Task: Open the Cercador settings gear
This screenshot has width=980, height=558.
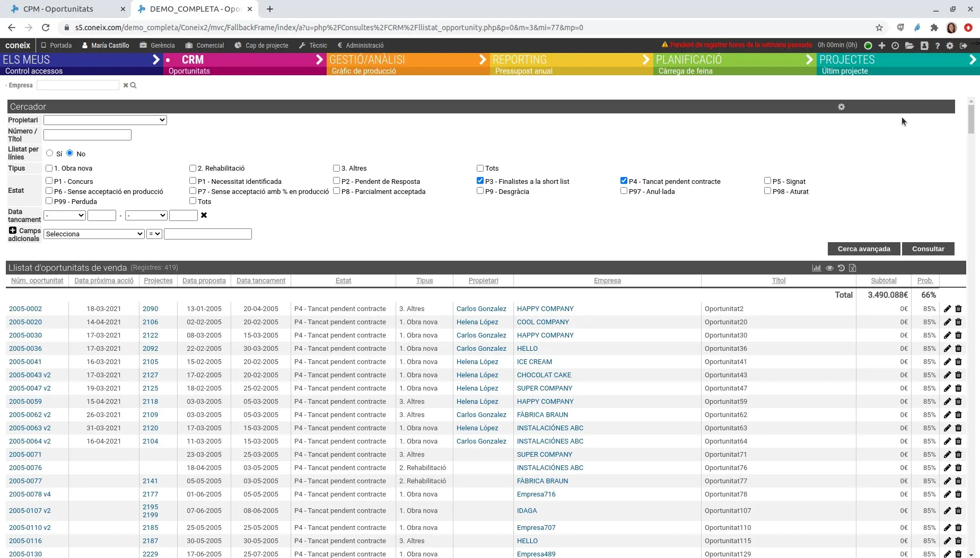Action: (x=841, y=107)
